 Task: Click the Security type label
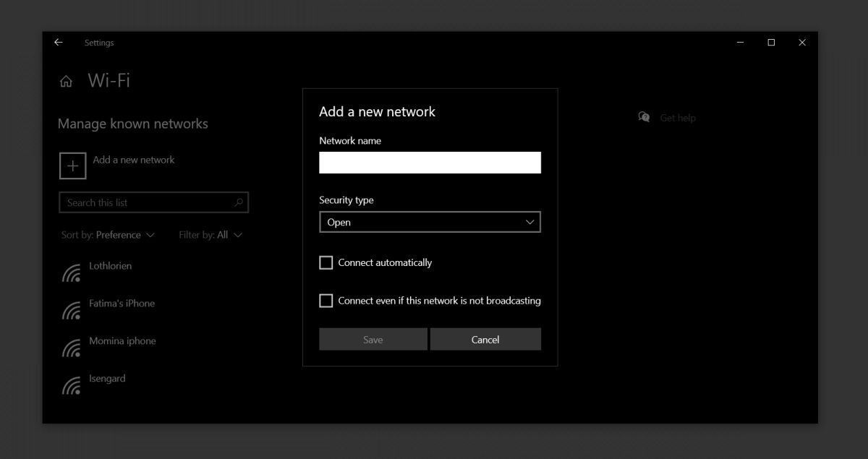346,200
